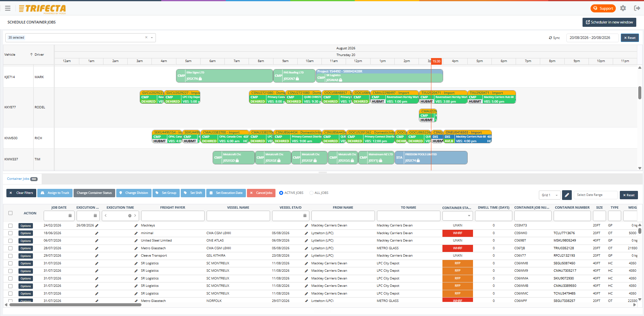The height and width of the screenshot is (316, 644).
Task: Select the Container Jobs tab
Action: (x=22, y=179)
